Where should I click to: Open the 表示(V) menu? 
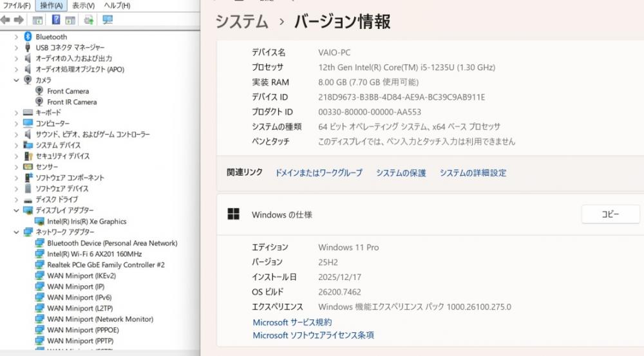pyautogui.click(x=83, y=6)
